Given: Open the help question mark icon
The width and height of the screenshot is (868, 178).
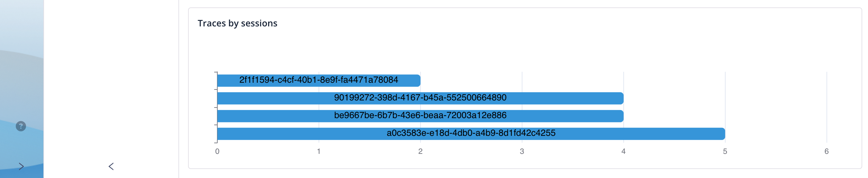Looking at the screenshot, I should 21,126.
